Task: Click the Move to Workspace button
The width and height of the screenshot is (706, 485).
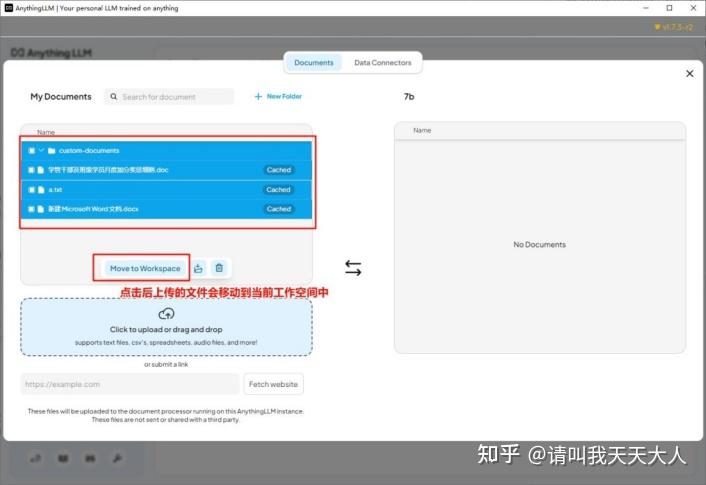Action: pos(145,268)
